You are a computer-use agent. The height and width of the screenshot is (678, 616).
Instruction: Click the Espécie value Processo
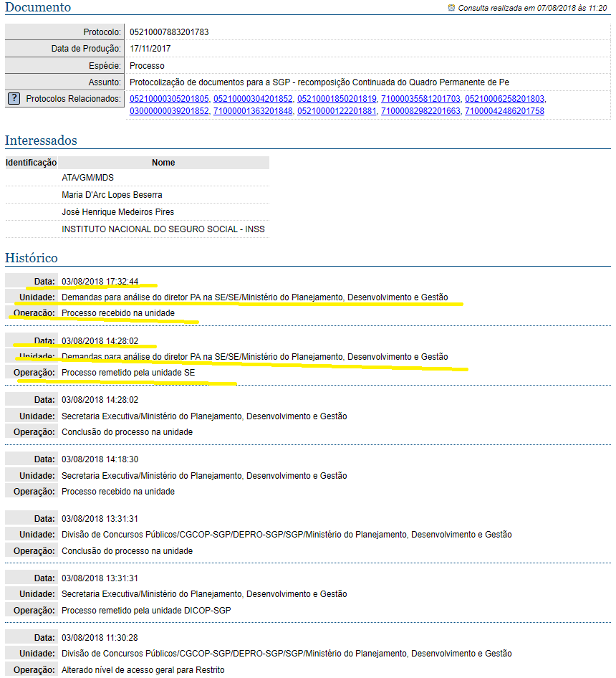point(147,66)
